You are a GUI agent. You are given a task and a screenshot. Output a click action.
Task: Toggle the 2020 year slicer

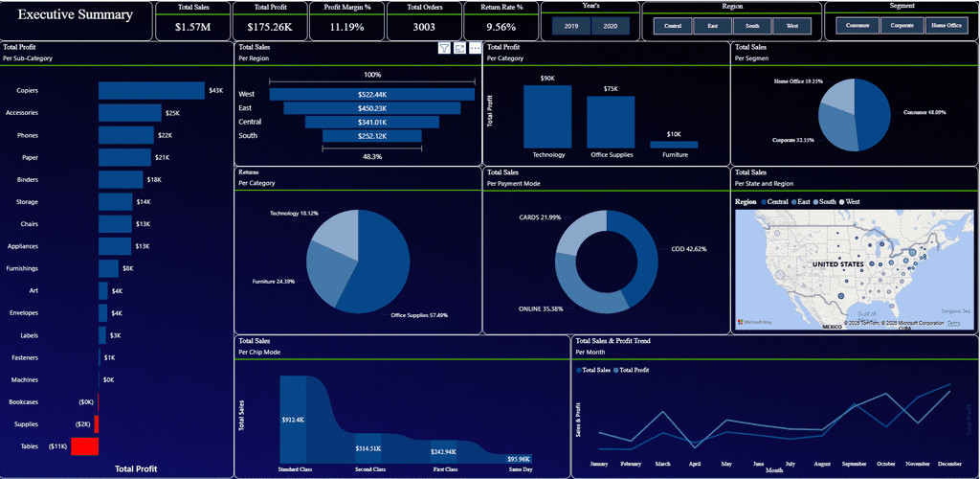pos(610,26)
